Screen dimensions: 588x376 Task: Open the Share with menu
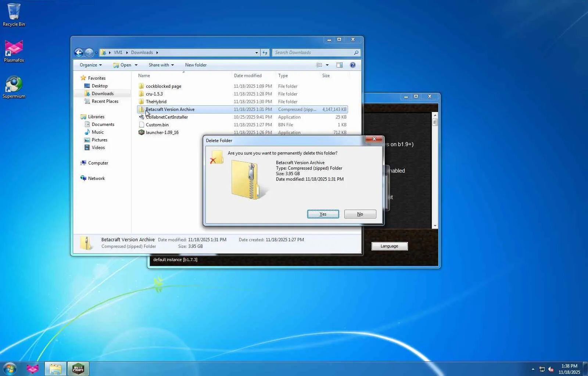click(x=161, y=65)
